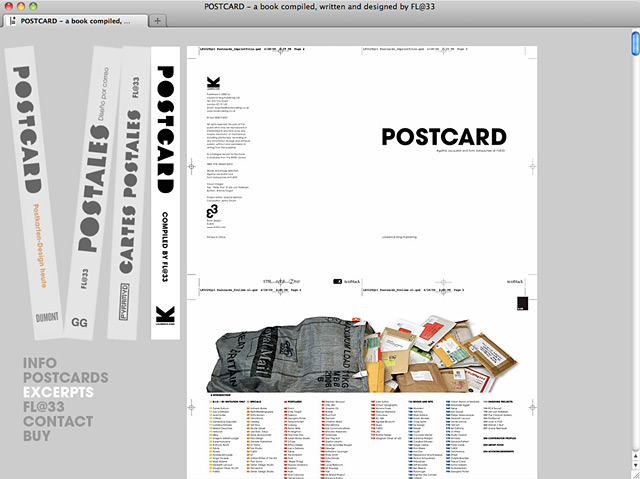Viewport: 640px width, 479px height.
Task: Click the DUMONT publisher logo
Action: pyautogui.click(x=47, y=317)
